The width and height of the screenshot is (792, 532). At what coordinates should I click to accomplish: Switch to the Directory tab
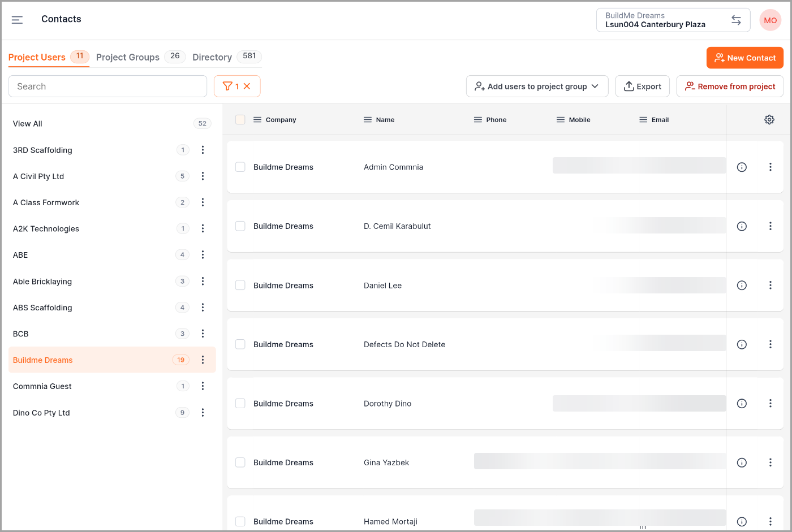[x=212, y=57]
